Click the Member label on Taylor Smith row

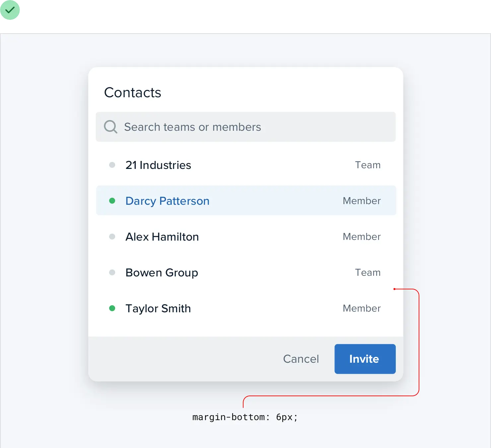click(x=361, y=309)
